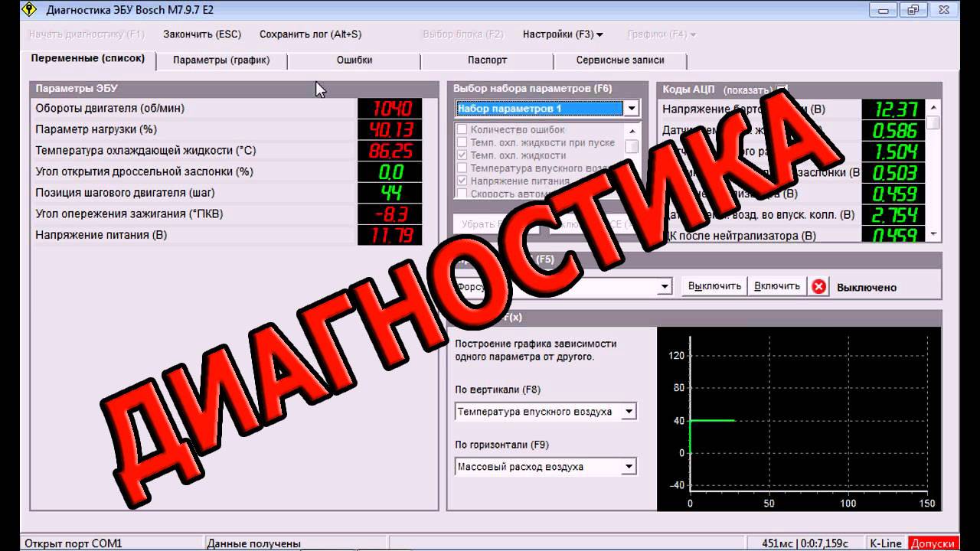Open the По вертикали (F8) dropdown

coord(629,412)
